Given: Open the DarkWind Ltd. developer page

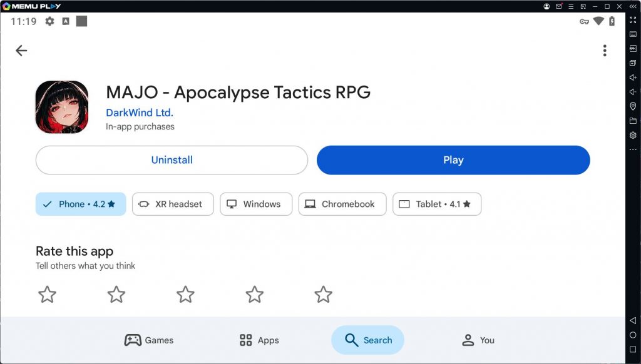Looking at the screenshot, I should [x=140, y=113].
